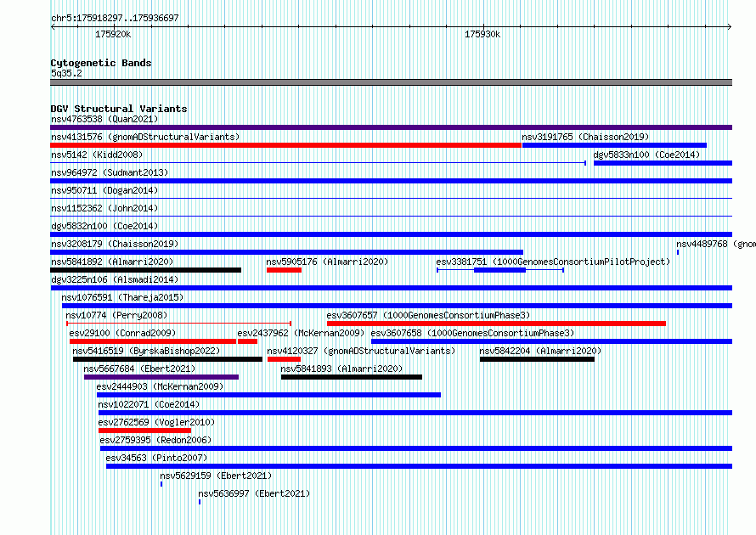Click the purple nsv5667684 variant bar
Screen dimensions: 756x535
point(161,377)
